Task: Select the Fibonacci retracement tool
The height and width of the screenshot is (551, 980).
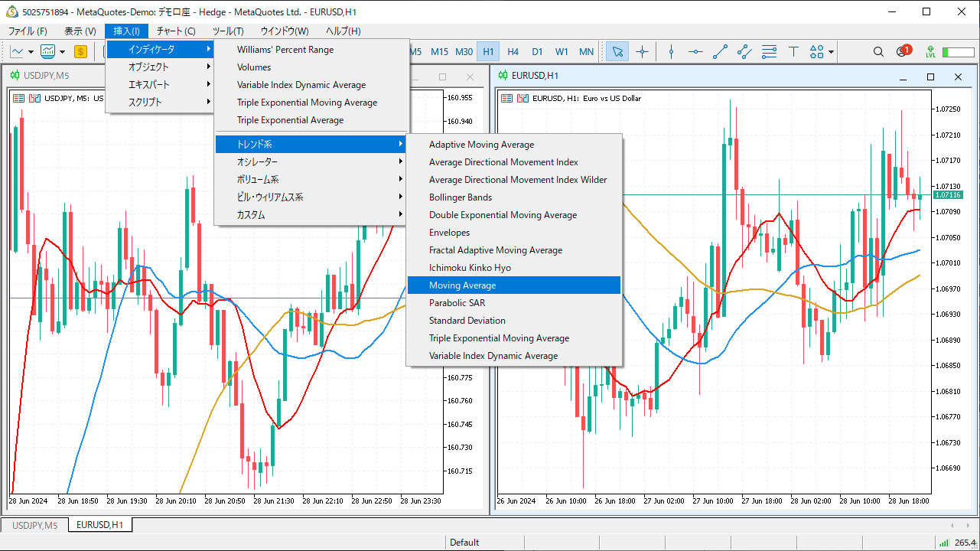Action: tap(769, 52)
